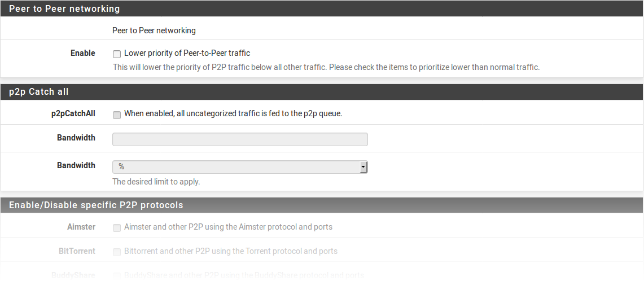644x281 pixels.
Task: Open the Bandwidth unit % dropdown
Action: (x=240, y=167)
